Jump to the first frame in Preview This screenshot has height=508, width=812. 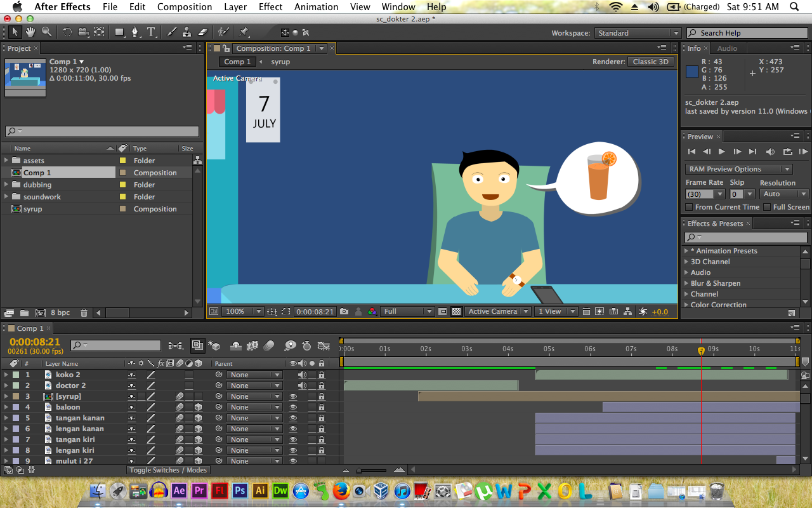click(x=691, y=152)
